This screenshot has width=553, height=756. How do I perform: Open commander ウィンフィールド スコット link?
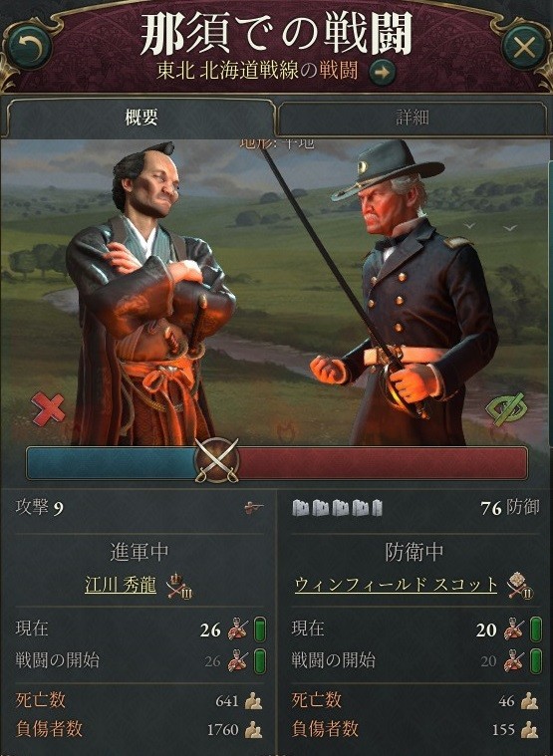click(x=396, y=585)
